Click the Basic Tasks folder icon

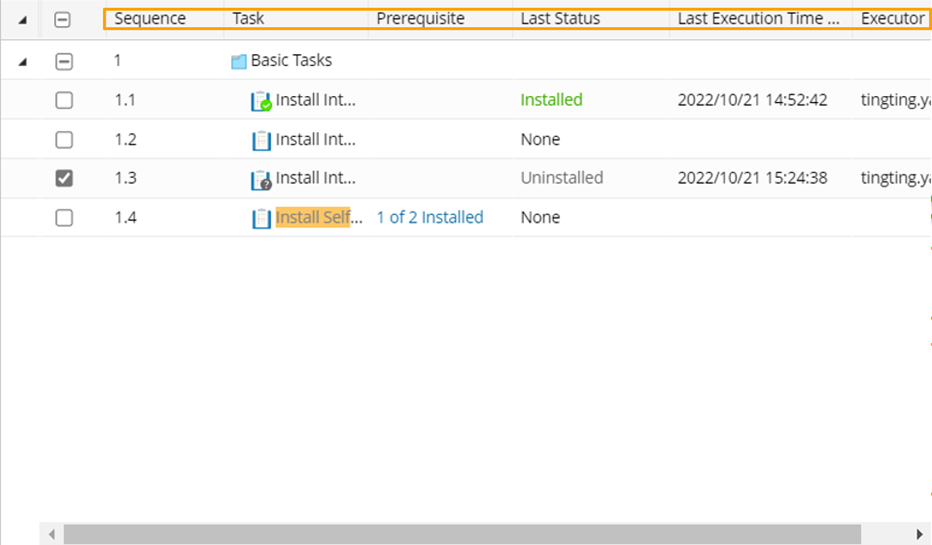[239, 61]
